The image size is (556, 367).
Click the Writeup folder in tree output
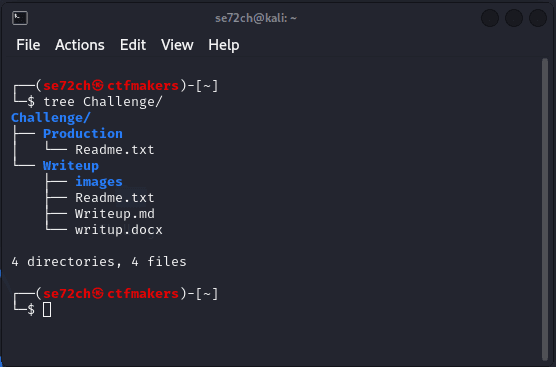click(71, 166)
